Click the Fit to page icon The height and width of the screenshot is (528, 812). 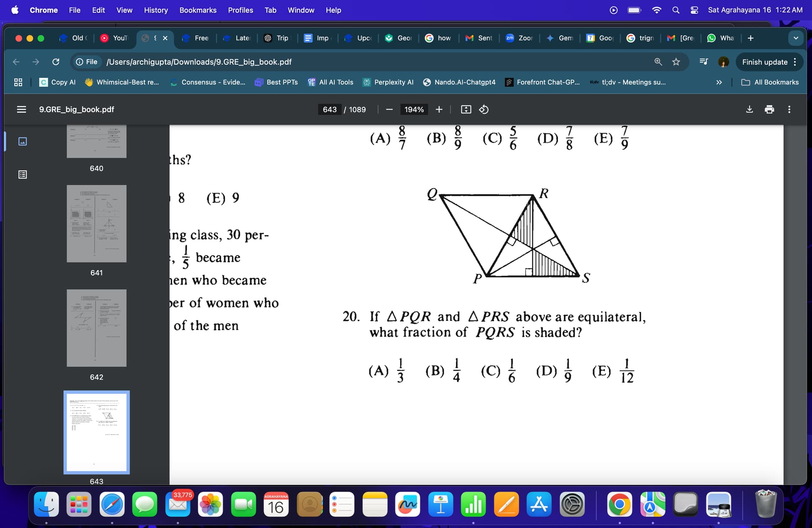(x=466, y=109)
